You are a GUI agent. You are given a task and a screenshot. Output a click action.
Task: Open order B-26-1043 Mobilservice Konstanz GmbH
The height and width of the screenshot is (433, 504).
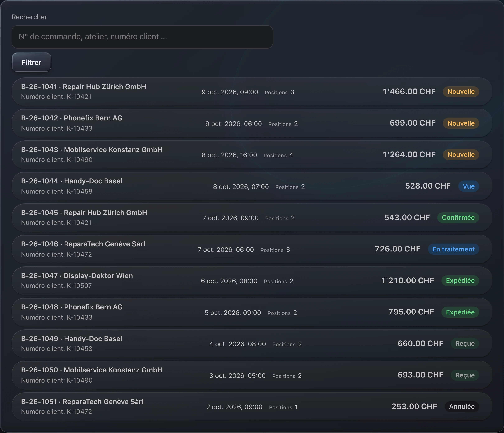pyautogui.click(x=252, y=155)
